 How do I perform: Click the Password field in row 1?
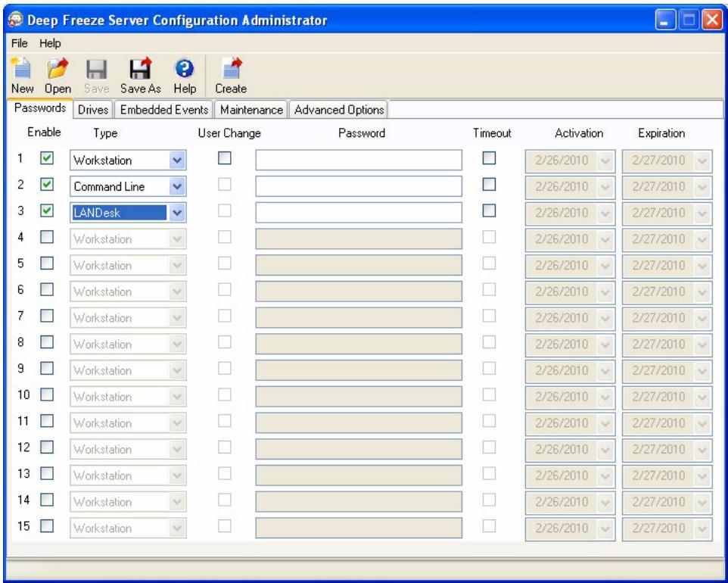[x=359, y=161]
